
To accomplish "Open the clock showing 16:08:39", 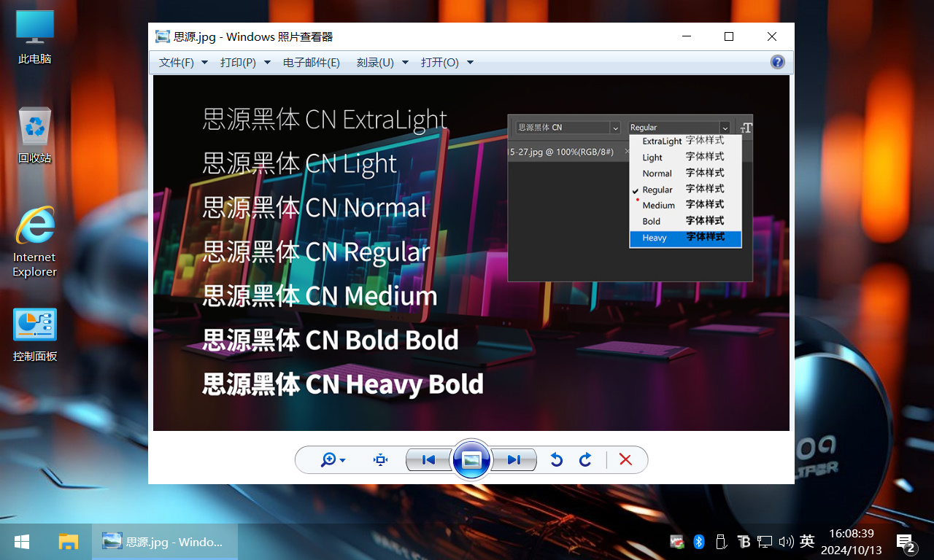I will pyautogui.click(x=852, y=542).
